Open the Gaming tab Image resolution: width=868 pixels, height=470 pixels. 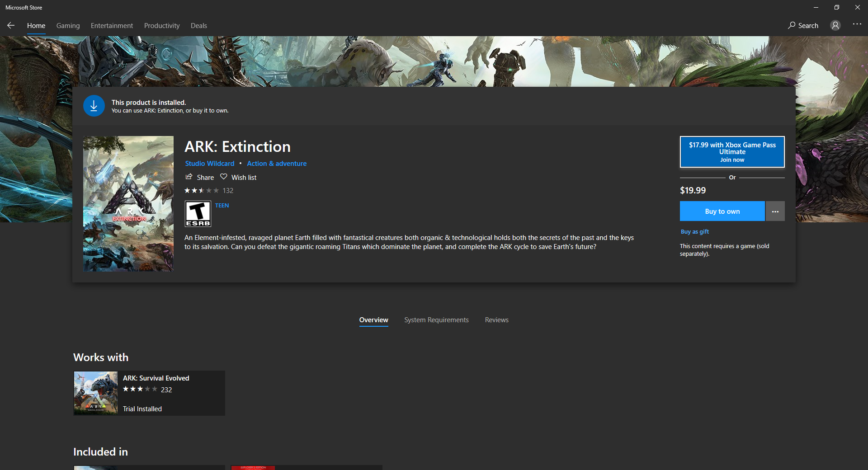pos(68,25)
